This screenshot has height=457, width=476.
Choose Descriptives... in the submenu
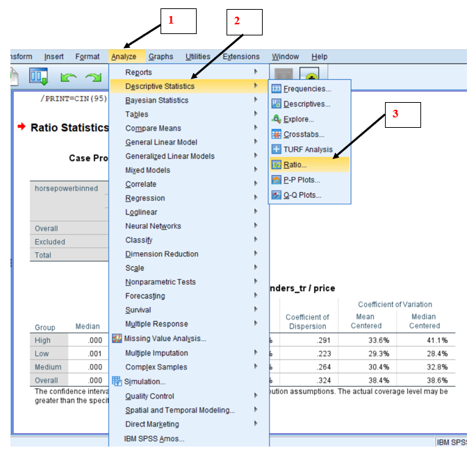(x=306, y=104)
